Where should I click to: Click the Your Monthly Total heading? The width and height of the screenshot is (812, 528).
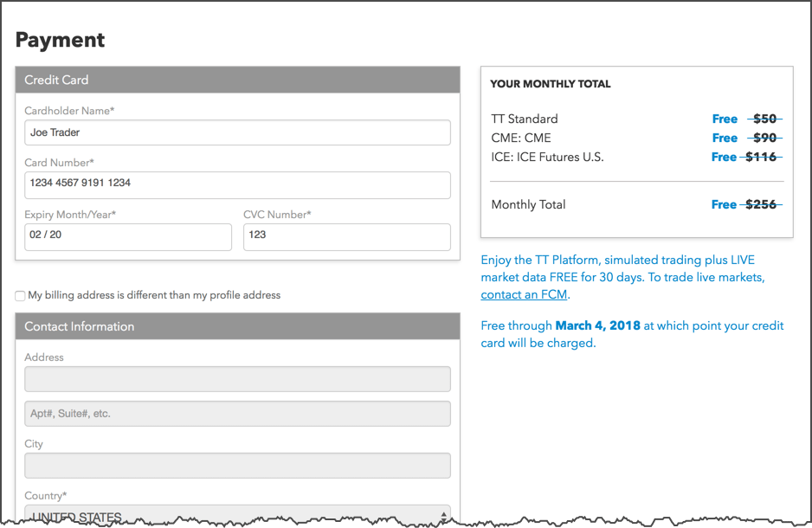pyautogui.click(x=551, y=84)
